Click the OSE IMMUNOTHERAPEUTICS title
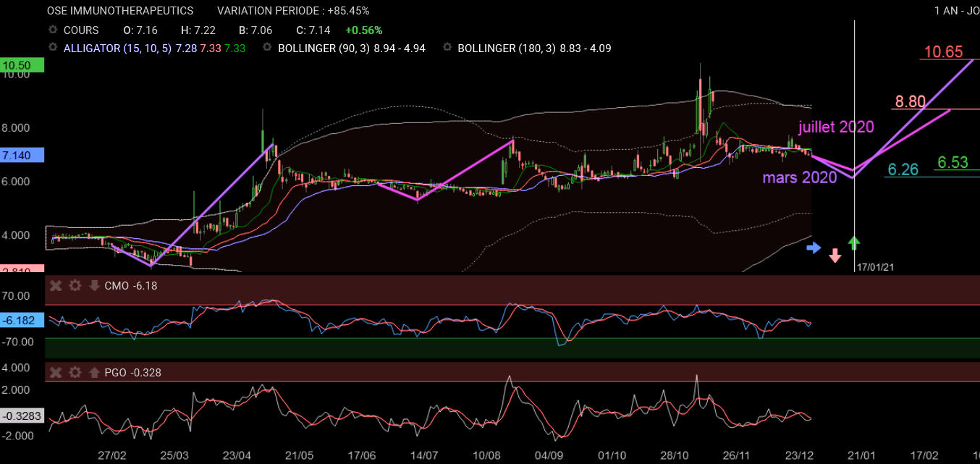This screenshot has width=980, height=464. tap(120, 11)
